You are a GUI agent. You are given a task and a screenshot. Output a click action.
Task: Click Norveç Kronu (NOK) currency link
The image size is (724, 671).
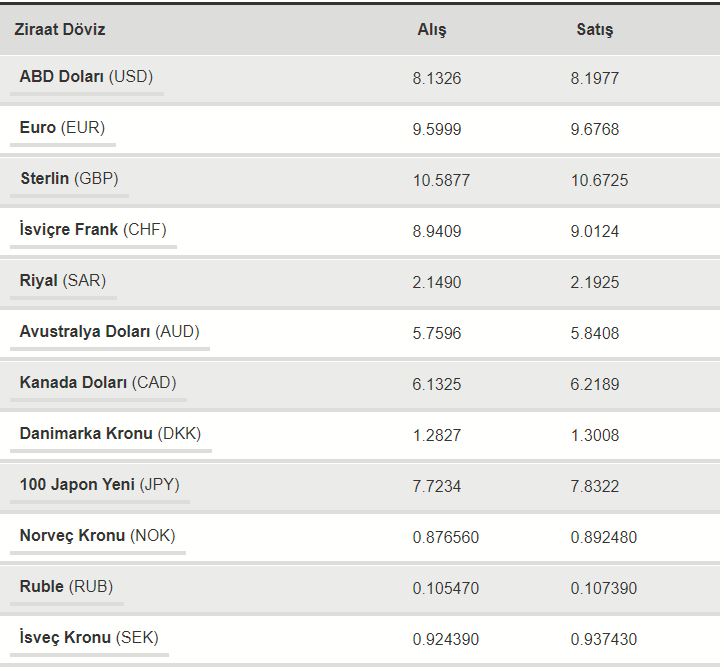pos(97,536)
